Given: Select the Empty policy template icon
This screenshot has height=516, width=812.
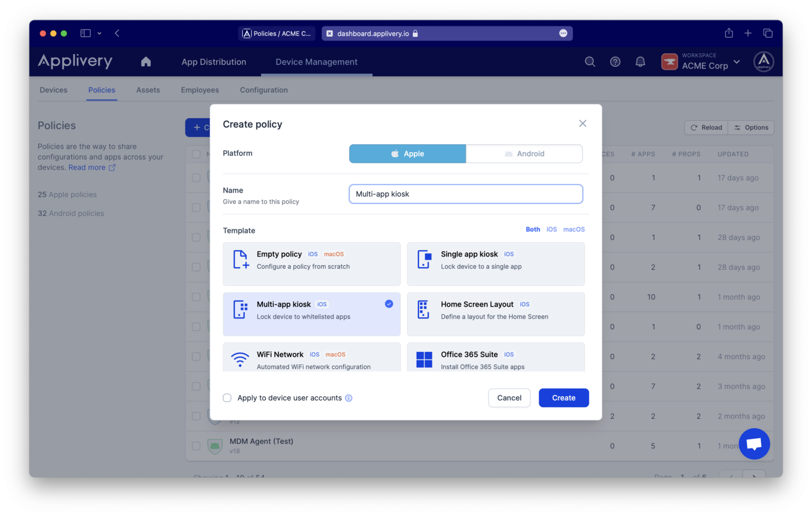Looking at the screenshot, I should click(x=240, y=259).
